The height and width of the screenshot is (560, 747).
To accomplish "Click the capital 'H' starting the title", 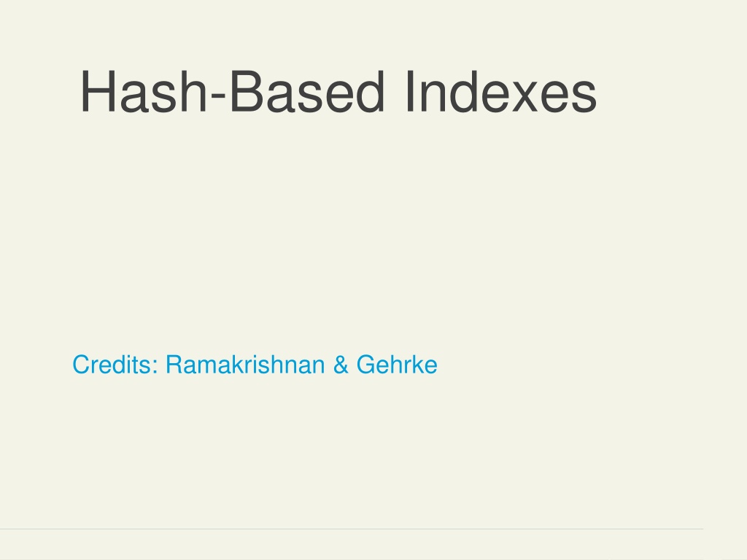I will 98,91.
